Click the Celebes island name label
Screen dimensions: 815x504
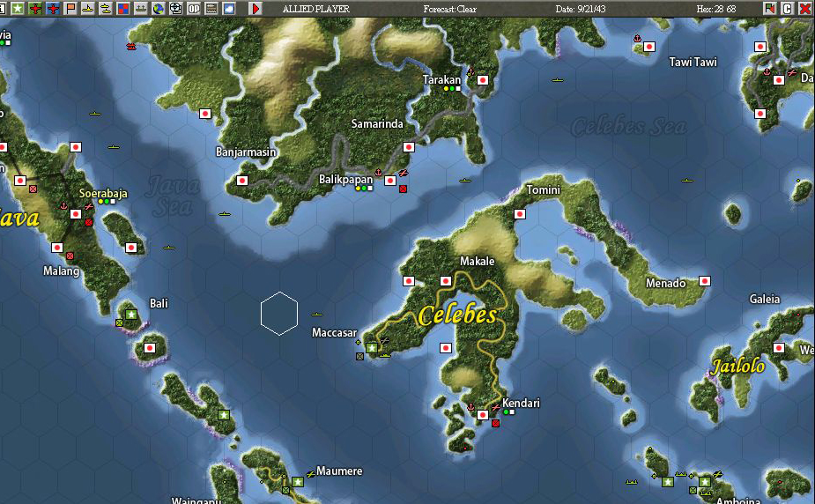(x=457, y=315)
